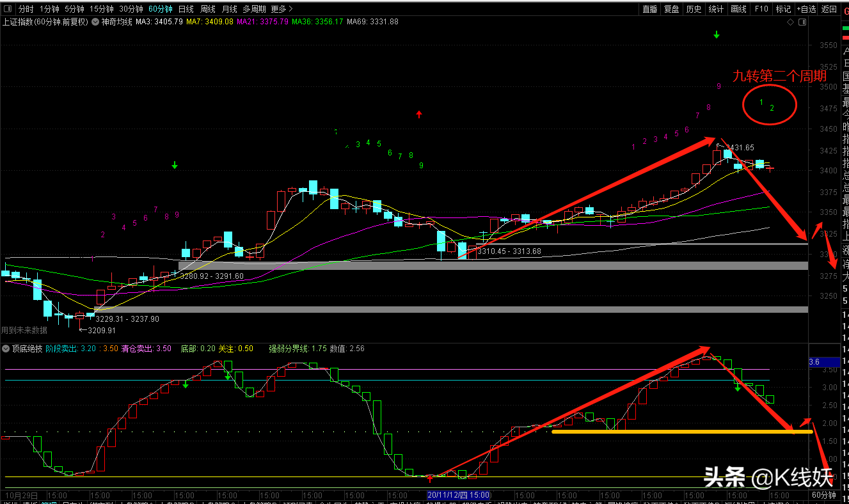Image resolution: width=849 pixels, height=504 pixels.
Task: Select the 15分钟 period tab
Action: tap(101, 9)
